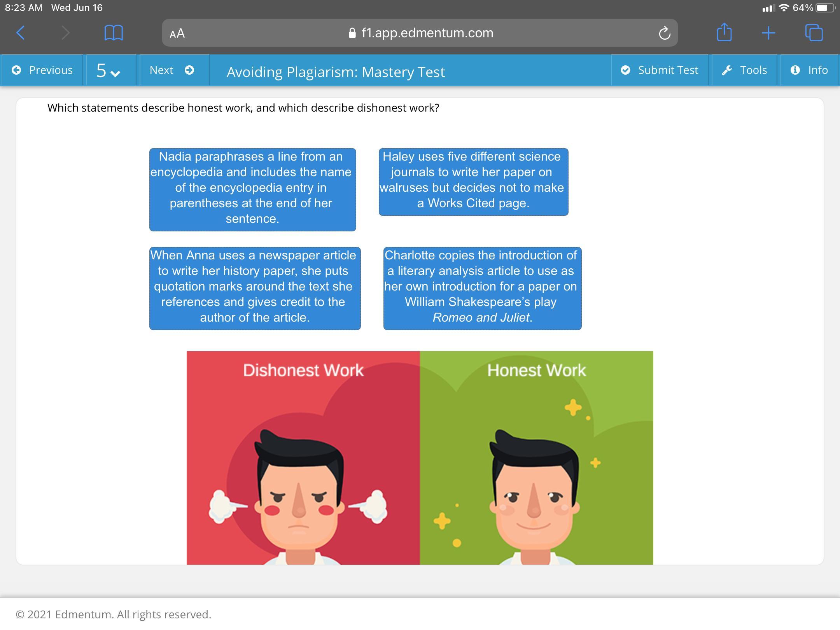The height and width of the screenshot is (630, 840).
Task: Show all open tabs overview icon
Action: coord(814,33)
